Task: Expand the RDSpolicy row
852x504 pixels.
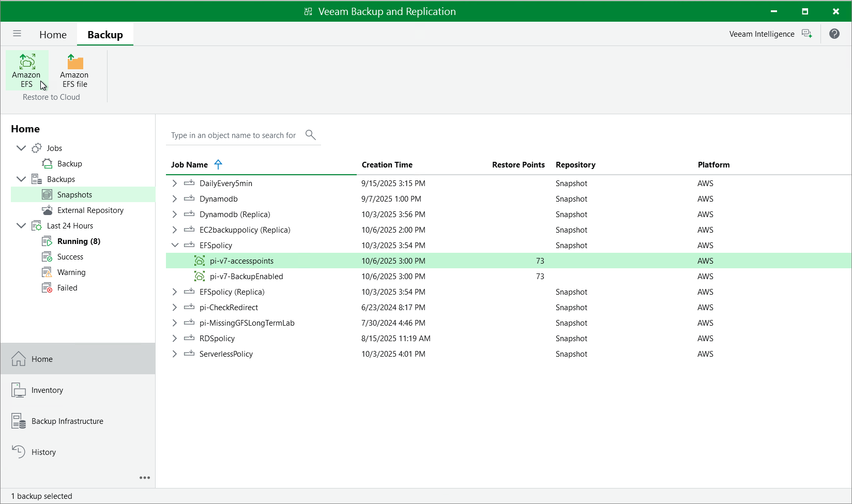Action: pyautogui.click(x=175, y=339)
